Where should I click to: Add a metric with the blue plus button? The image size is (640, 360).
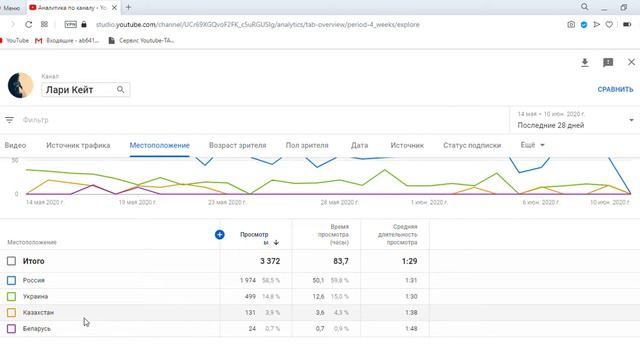click(220, 235)
